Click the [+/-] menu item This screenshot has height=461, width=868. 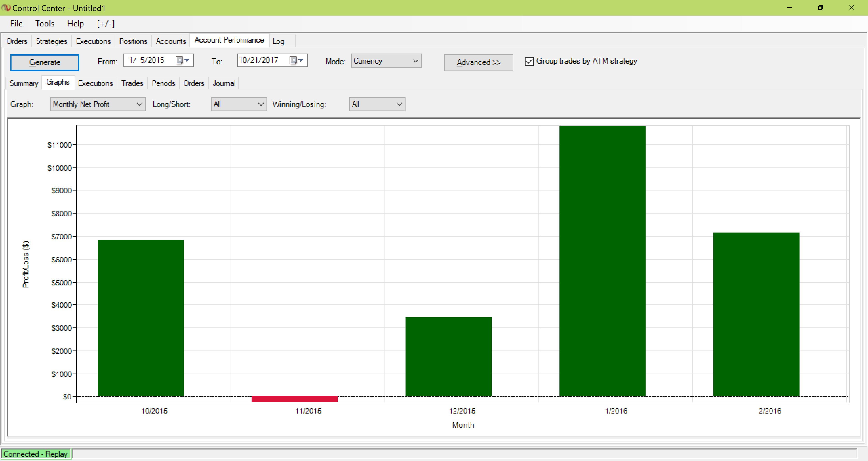[106, 24]
